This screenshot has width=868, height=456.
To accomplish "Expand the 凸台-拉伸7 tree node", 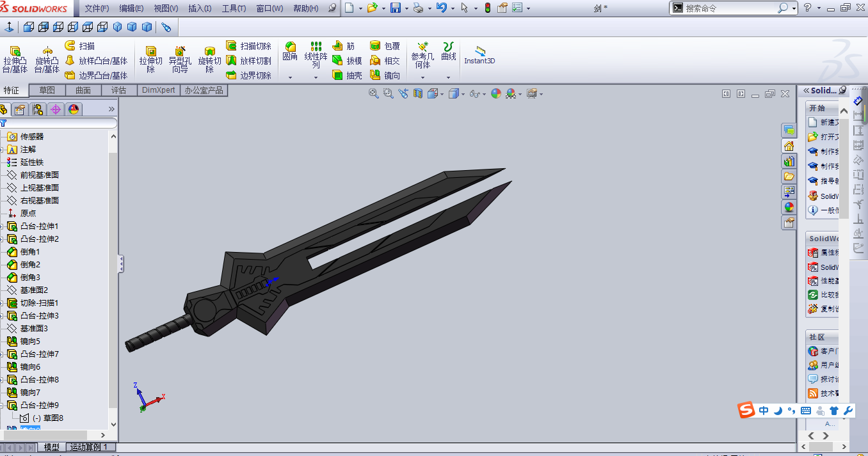I will coord(3,354).
